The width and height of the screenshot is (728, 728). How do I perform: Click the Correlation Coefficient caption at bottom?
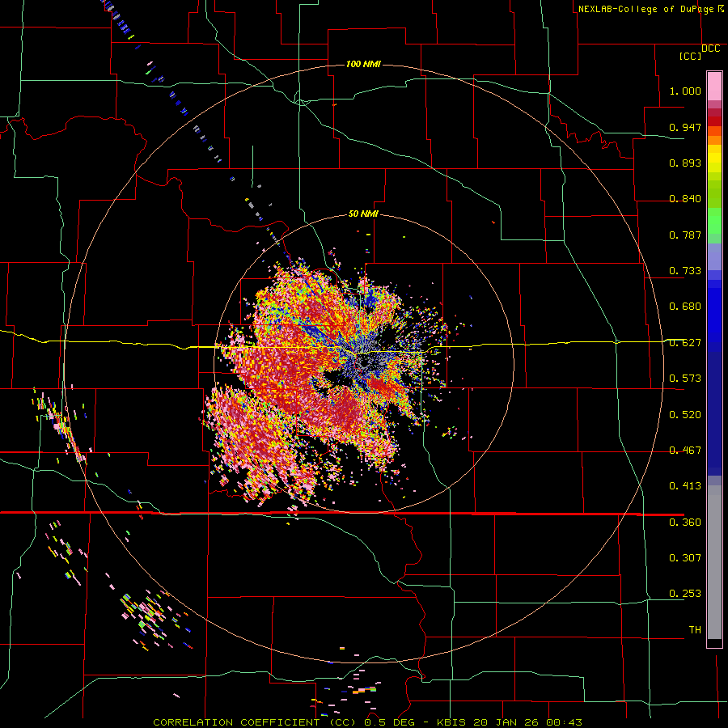[x=367, y=722]
